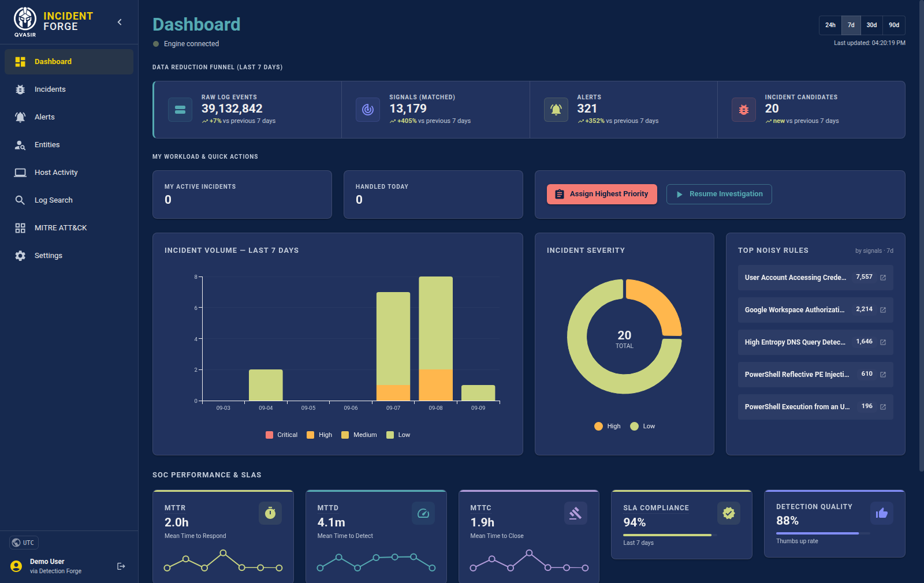Click the Entities person-search icon
Image resolution: width=924 pixels, height=583 pixels.
(x=20, y=145)
